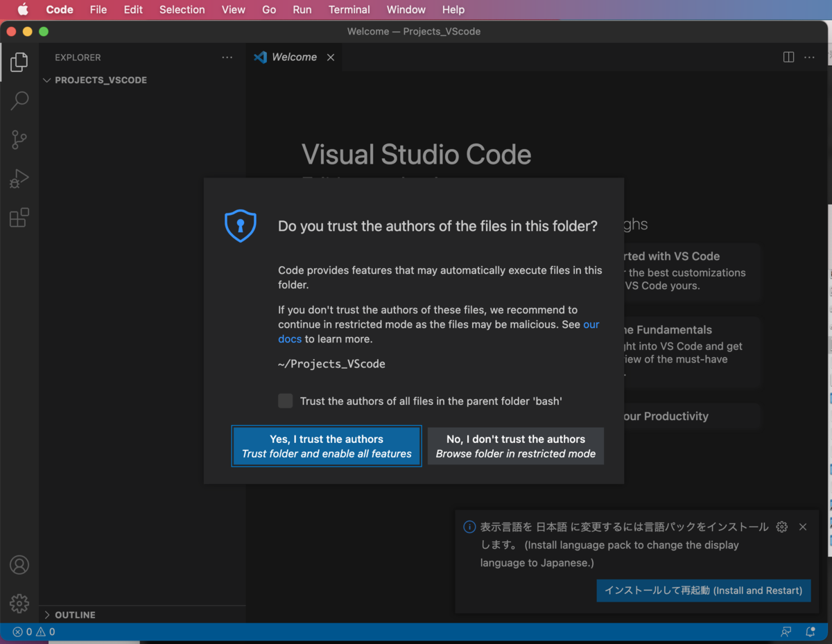
Task: Collapse the PROJECTS_VSCODE folder
Action: (x=46, y=80)
